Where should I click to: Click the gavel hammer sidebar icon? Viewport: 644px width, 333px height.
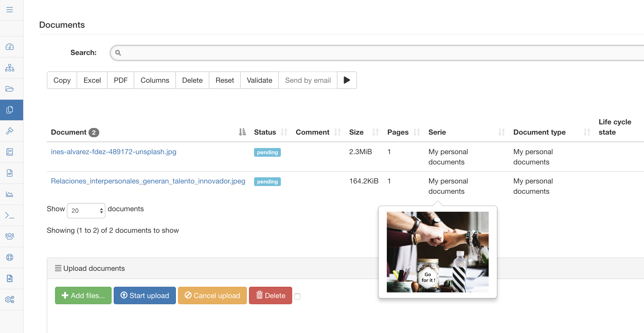point(10,131)
